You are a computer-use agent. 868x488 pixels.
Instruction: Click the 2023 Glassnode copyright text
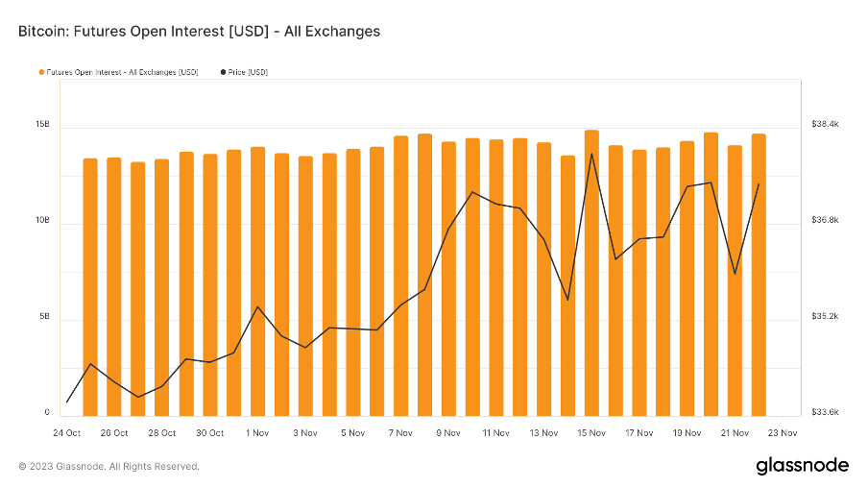(x=109, y=466)
